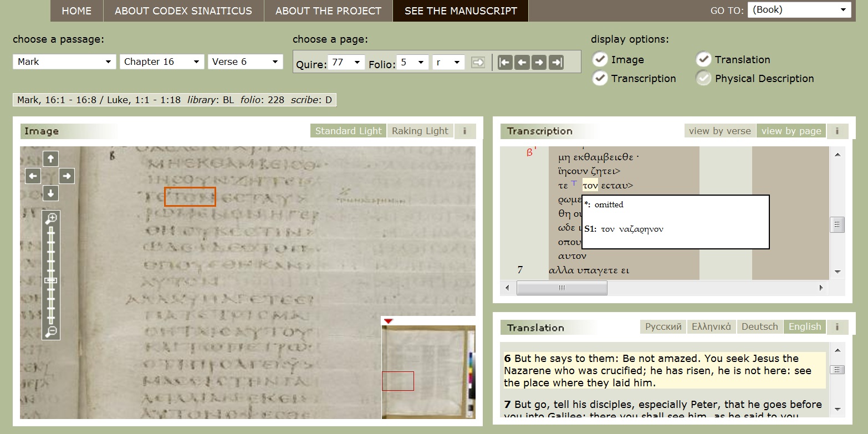Open the Mark book dropdown

pyautogui.click(x=64, y=62)
